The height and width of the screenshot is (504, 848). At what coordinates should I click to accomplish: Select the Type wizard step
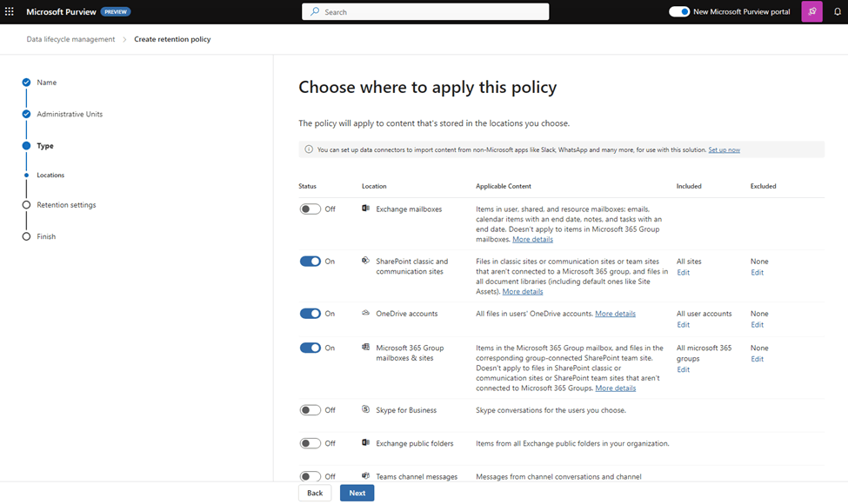45,146
